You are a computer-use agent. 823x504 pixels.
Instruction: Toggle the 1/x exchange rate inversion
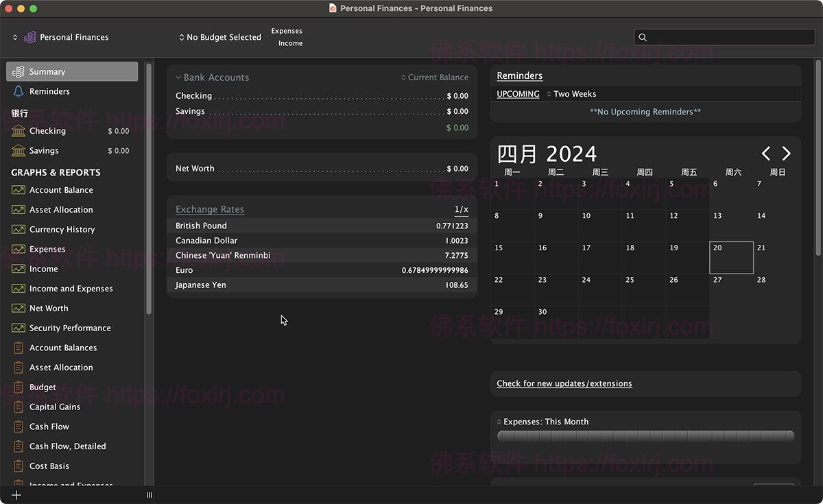pyautogui.click(x=461, y=210)
